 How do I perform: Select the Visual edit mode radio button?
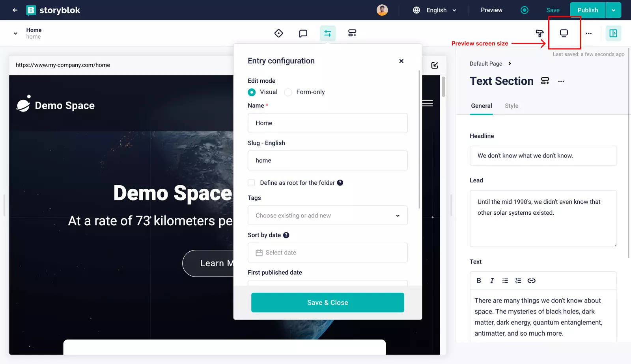pyautogui.click(x=252, y=92)
